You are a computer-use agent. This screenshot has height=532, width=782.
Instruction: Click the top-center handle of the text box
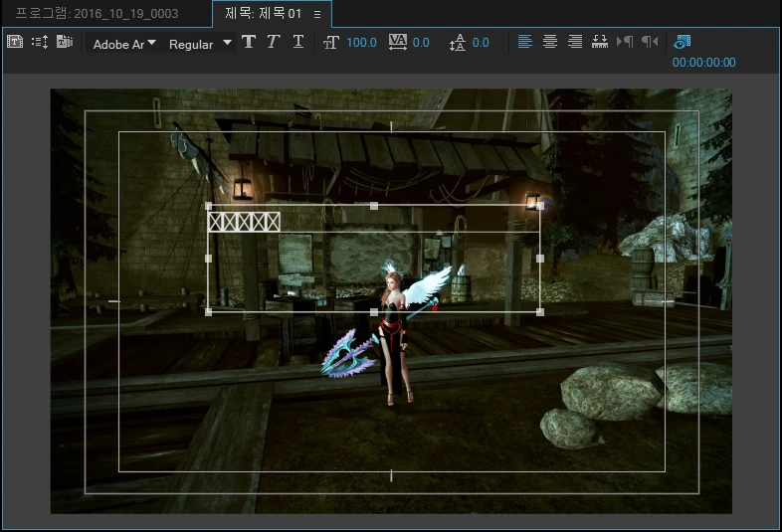click(374, 206)
